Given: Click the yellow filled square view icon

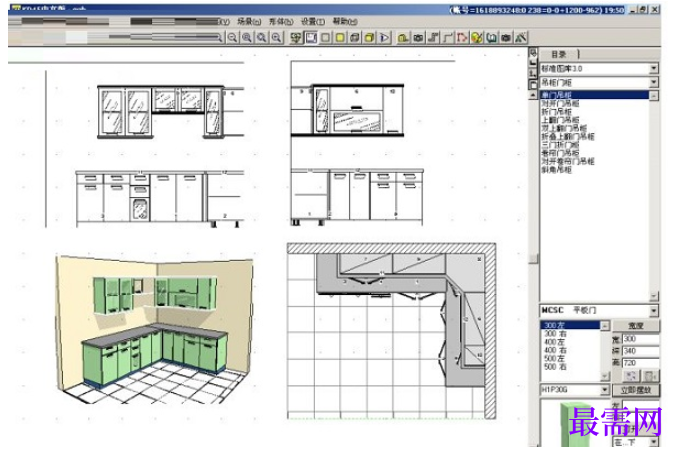Looking at the screenshot, I should 340,38.
